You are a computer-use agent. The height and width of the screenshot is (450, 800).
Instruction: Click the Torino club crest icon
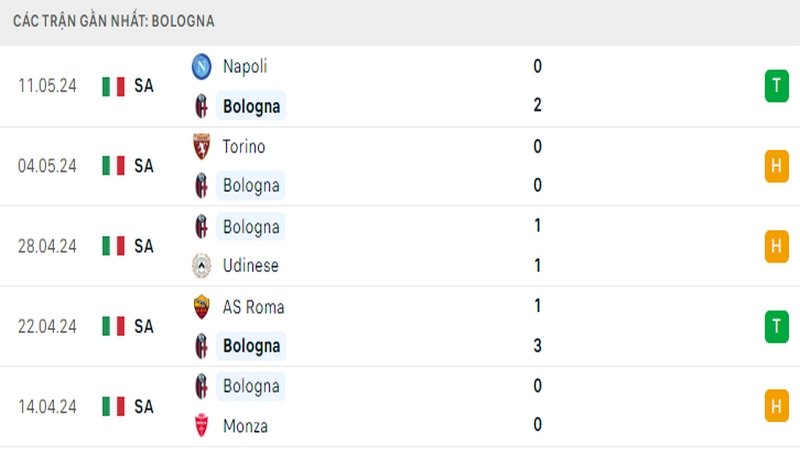(202, 146)
